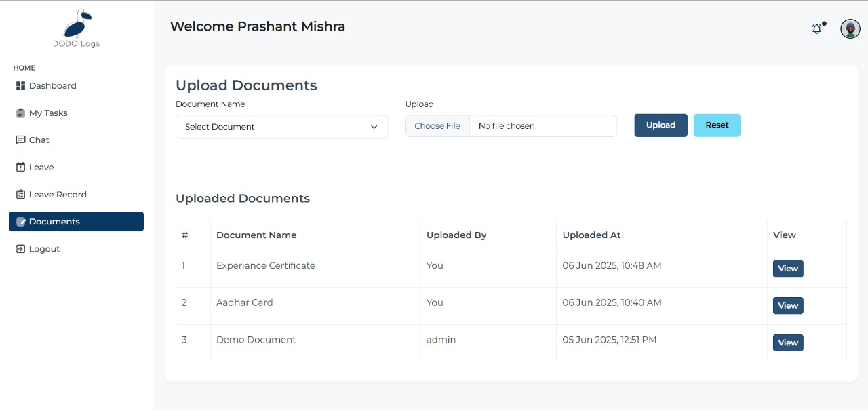Screen dimensions: 868x411
Task: View the Demo Document uploaded by admin
Action: click(787, 342)
